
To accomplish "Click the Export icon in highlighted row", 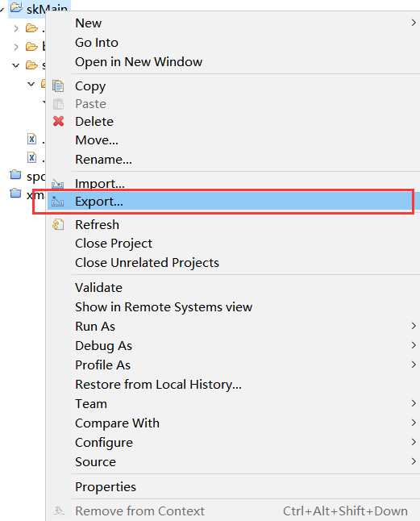I will (58, 202).
